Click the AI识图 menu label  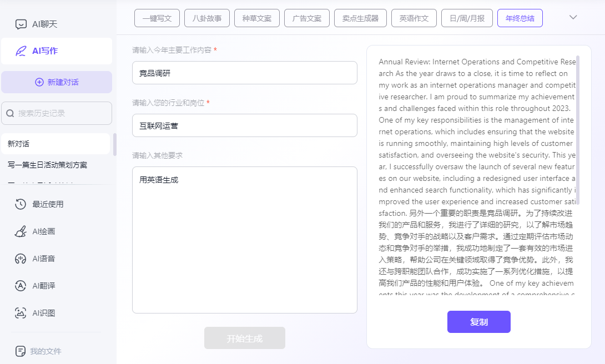(x=44, y=313)
